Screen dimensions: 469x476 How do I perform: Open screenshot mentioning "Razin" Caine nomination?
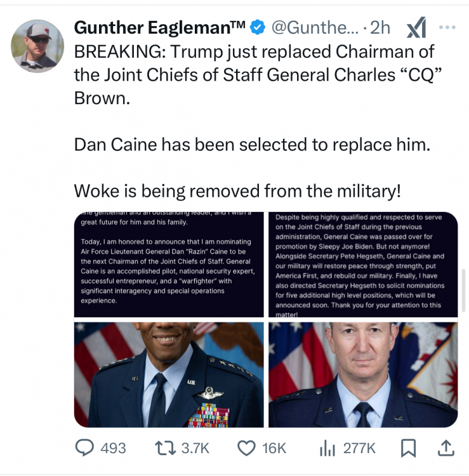[x=169, y=264]
